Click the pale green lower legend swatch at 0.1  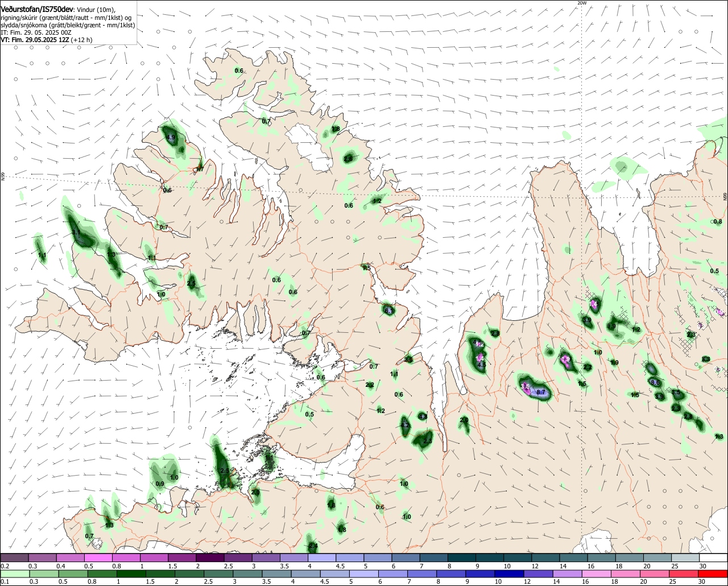[x=14, y=573]
